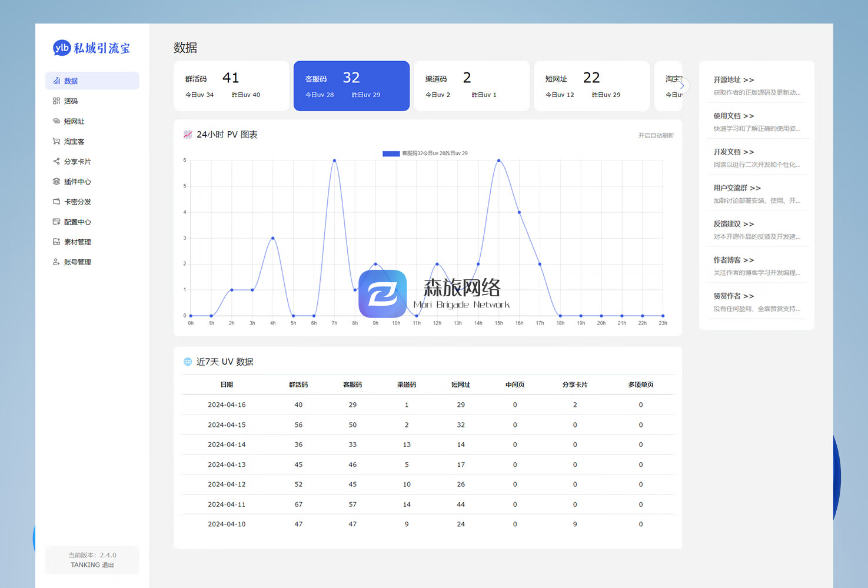Open 卡密分发 from sidebar
Image resolution: width=868 pixels, height=588 pixels.
pyautogui.click(x=92, y=202)
